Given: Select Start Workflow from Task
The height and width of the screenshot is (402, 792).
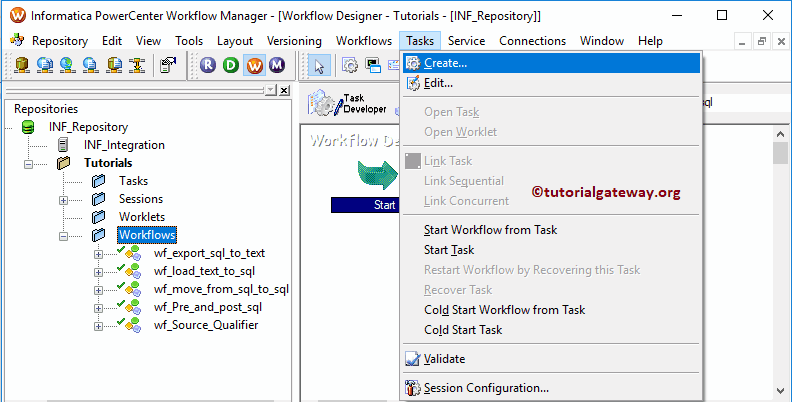Looking at the screenshot, I should [551, 230].
